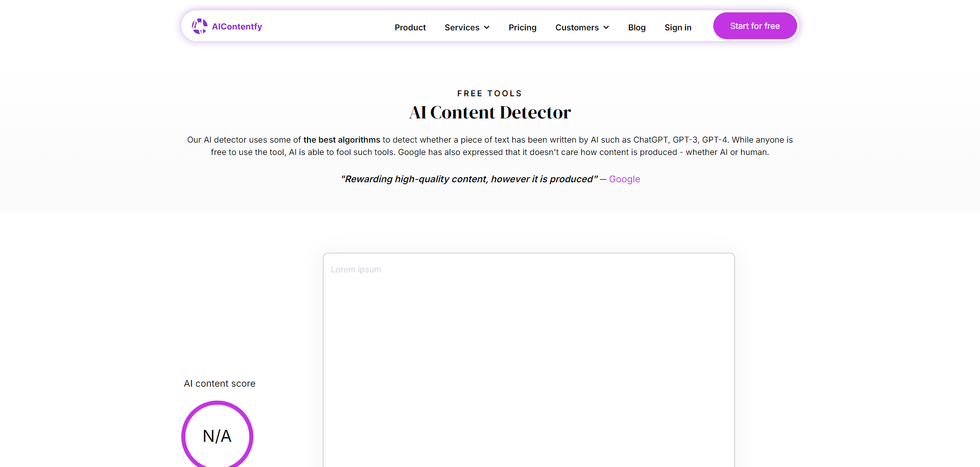Click the Start for free button
Viewport: 980px width, 467px height.
pyautogui.click(x=754, y=25)
